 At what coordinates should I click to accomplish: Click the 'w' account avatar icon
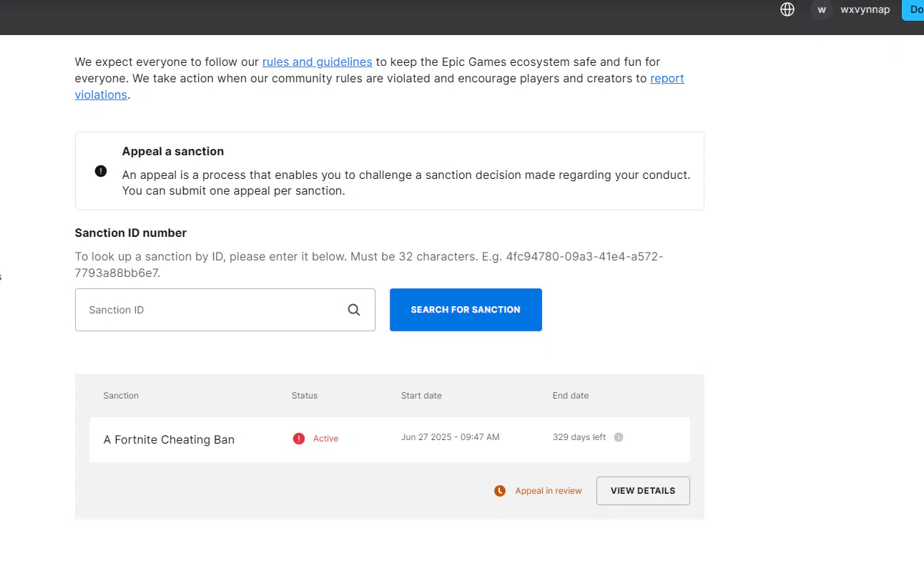822,10
